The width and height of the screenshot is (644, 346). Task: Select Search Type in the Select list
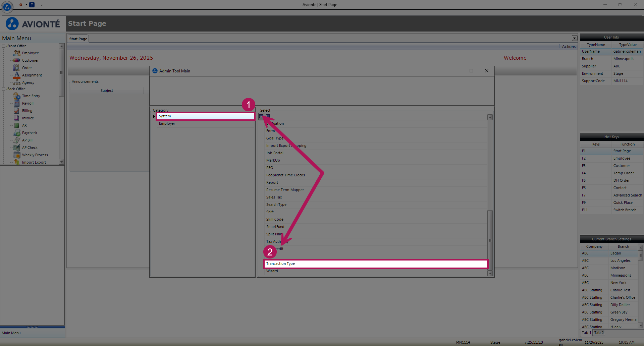point(376,205)
